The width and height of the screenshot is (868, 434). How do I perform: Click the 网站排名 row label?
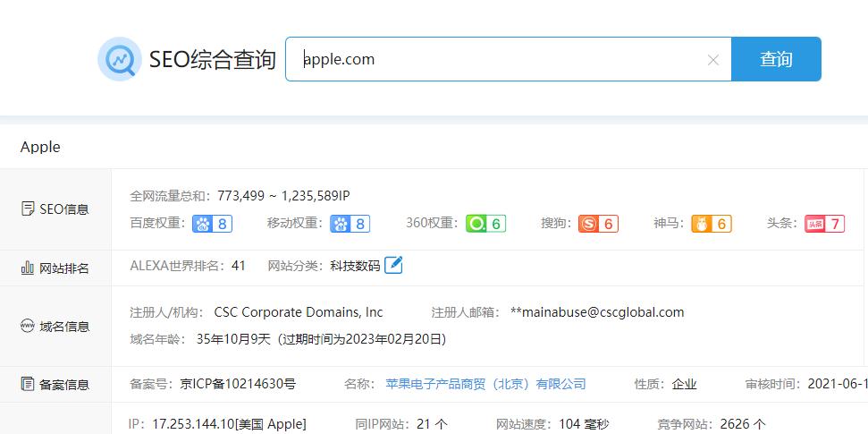tap(64, 268)
